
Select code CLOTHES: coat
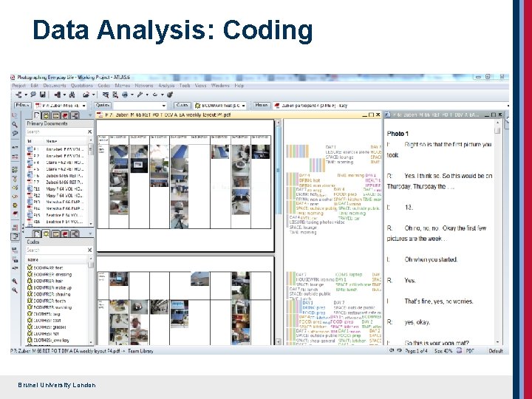44,320
